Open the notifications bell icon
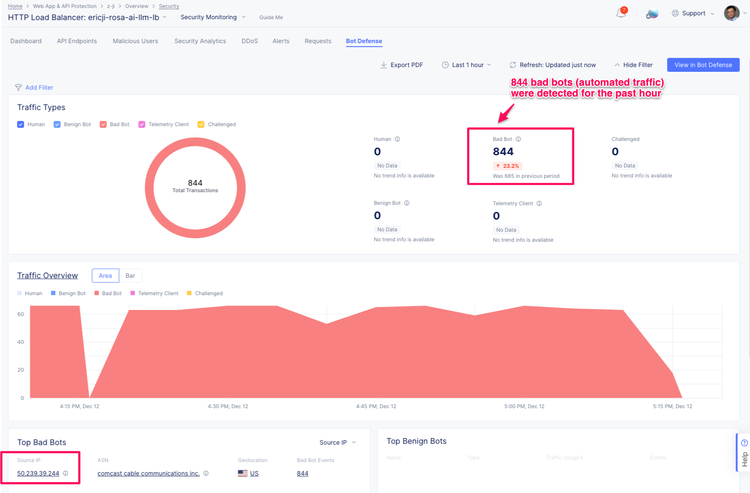750x493 pixels. coord(621,14)
